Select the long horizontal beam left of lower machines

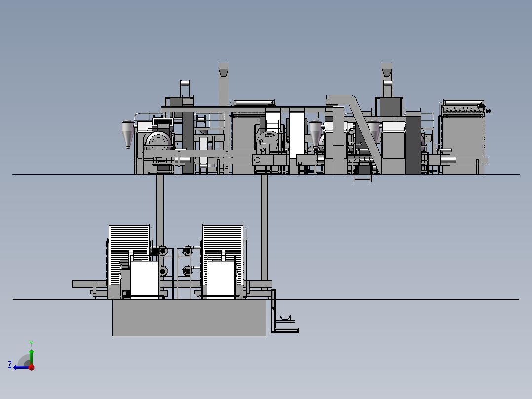coord(90,284)
